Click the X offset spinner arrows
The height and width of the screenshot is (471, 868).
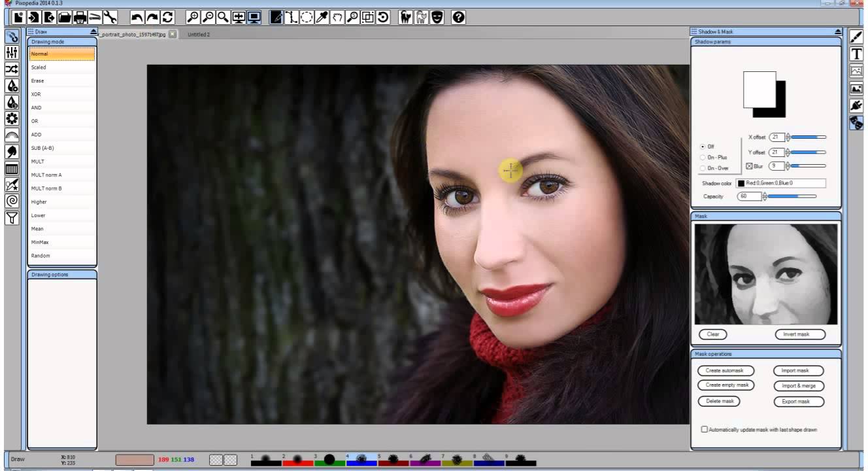pyautogui.click(x=788, y=137)
